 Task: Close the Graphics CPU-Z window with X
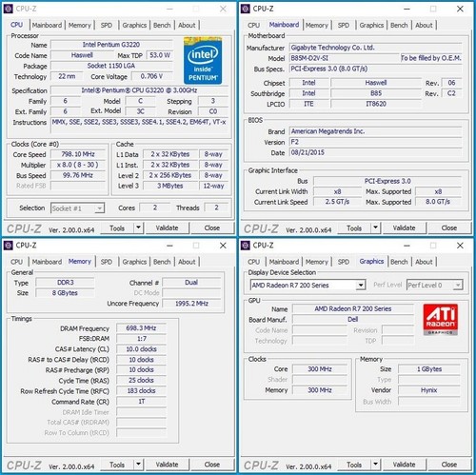pyautogui.click(x=460, y=246)
